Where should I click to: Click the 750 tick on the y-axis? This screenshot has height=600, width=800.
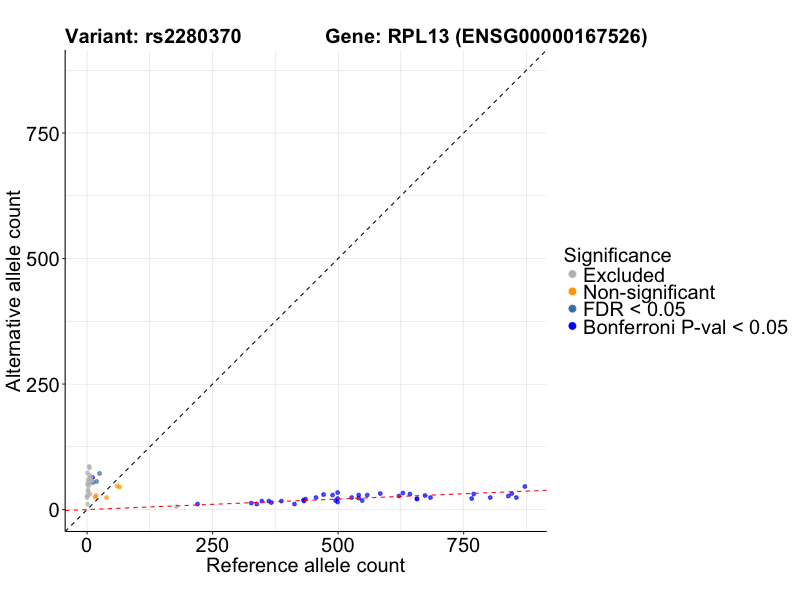point(42,134)
